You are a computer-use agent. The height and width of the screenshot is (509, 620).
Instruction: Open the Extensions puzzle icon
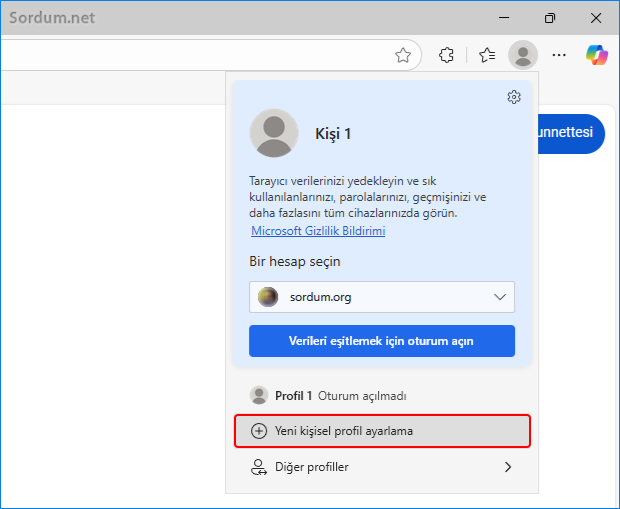446,55
